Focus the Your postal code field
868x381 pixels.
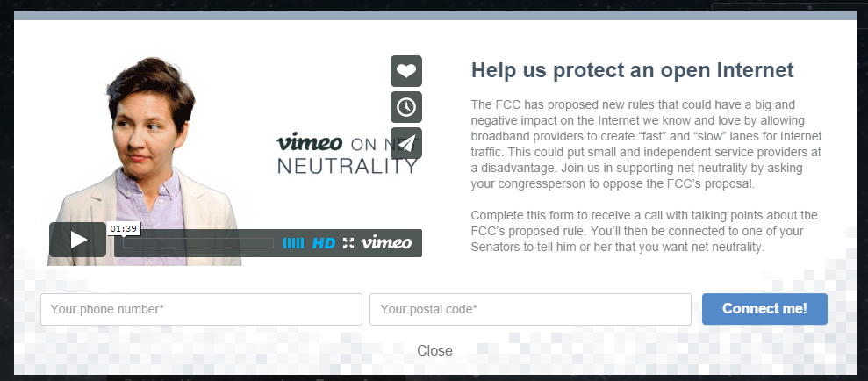click(530, 309)
